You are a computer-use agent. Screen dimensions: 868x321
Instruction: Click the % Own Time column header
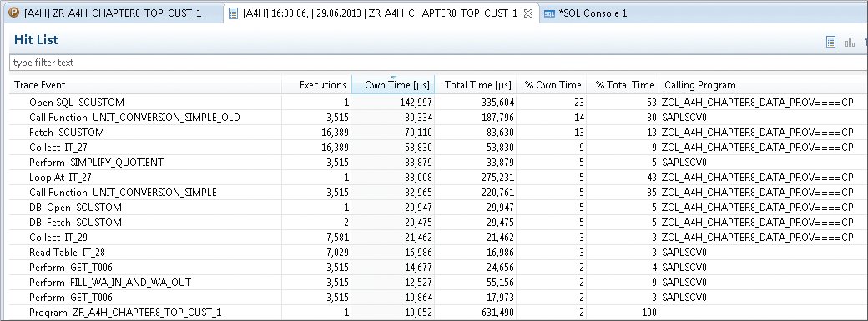(552, 85)
